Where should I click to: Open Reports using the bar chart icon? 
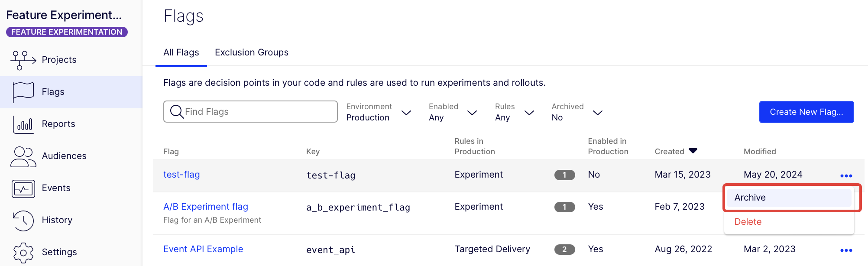[23, 124]
